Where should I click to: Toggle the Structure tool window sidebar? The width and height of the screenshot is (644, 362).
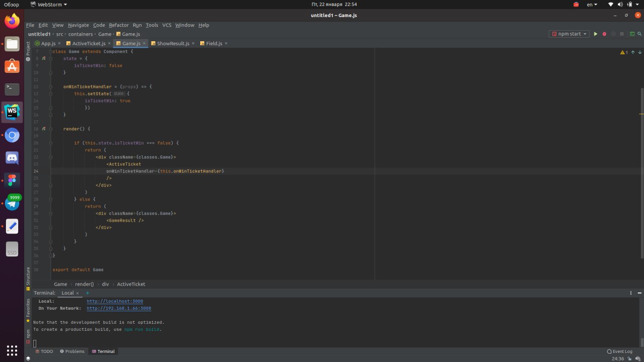tap(28, 279)
